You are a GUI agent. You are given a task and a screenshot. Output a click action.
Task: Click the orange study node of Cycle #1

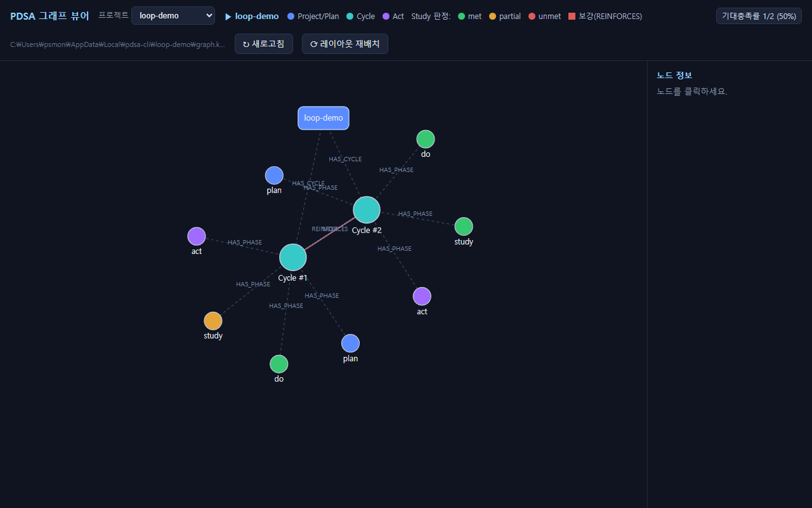(x=213, y=321)
